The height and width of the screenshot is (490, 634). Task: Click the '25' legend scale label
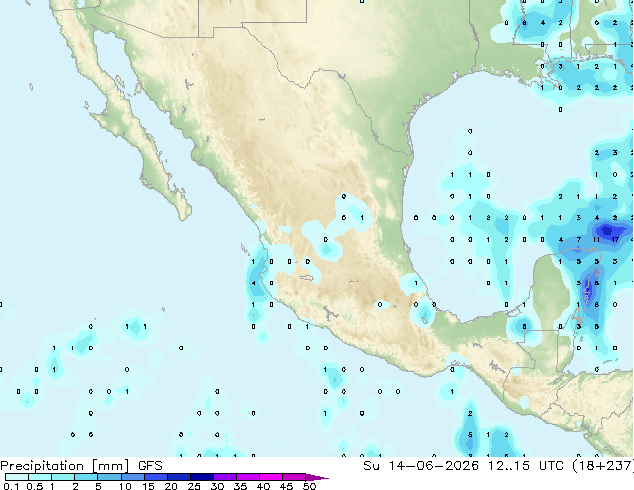pyautogui.click(x=194, y=486)
